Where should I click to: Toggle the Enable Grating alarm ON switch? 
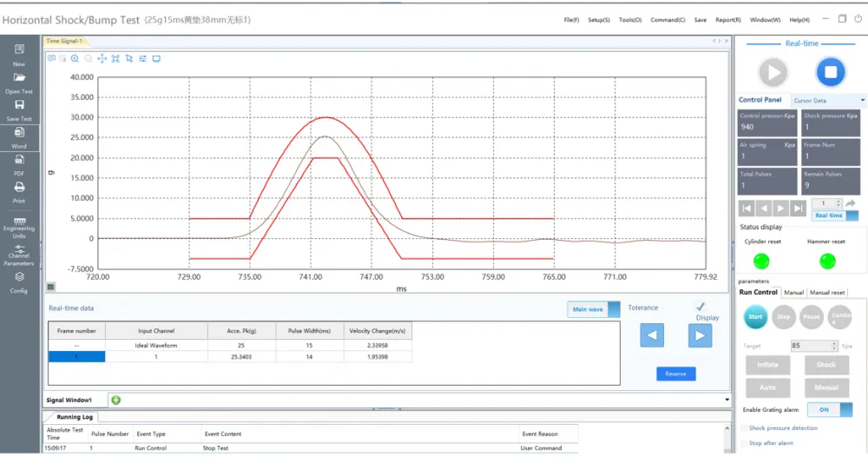[x=829, y=410]
